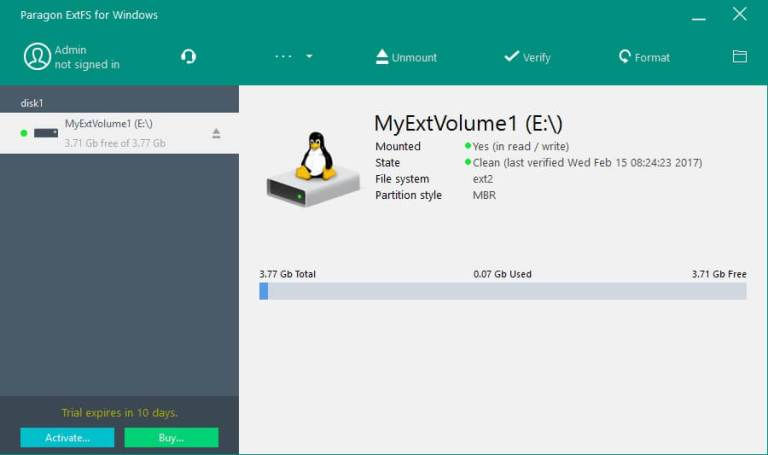Viewport: 768px width, 455px height.
Task: Click the disk usage progress bar
Action: point(503,291)
